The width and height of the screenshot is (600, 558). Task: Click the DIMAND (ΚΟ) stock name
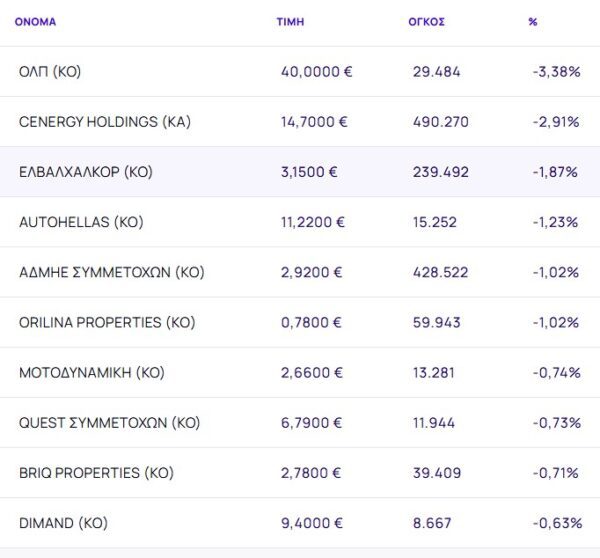coord(63,522)
